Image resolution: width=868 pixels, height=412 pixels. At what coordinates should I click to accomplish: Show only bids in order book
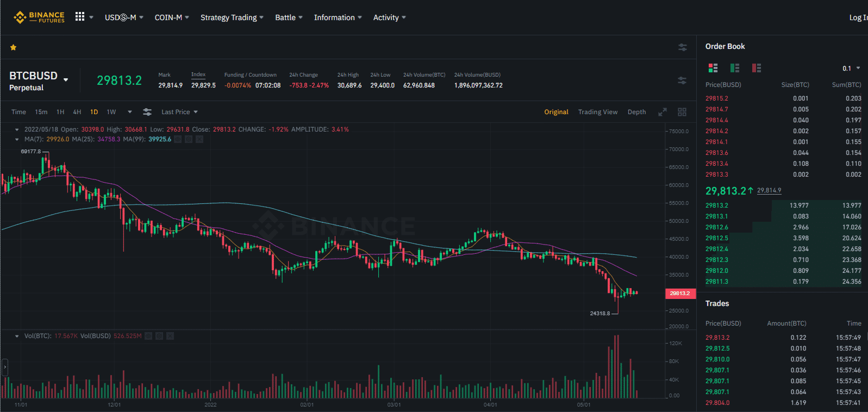tap(735, 68)
